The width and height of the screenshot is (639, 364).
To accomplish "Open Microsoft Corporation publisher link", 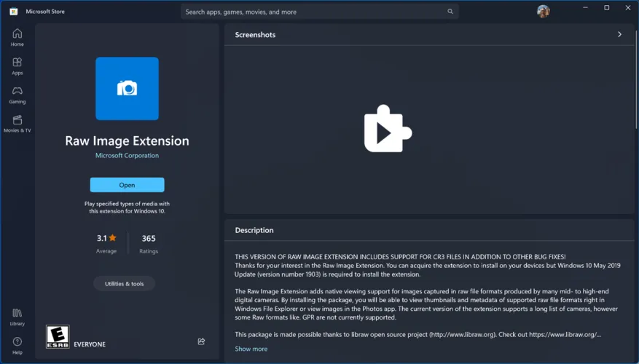I will 127,155.
